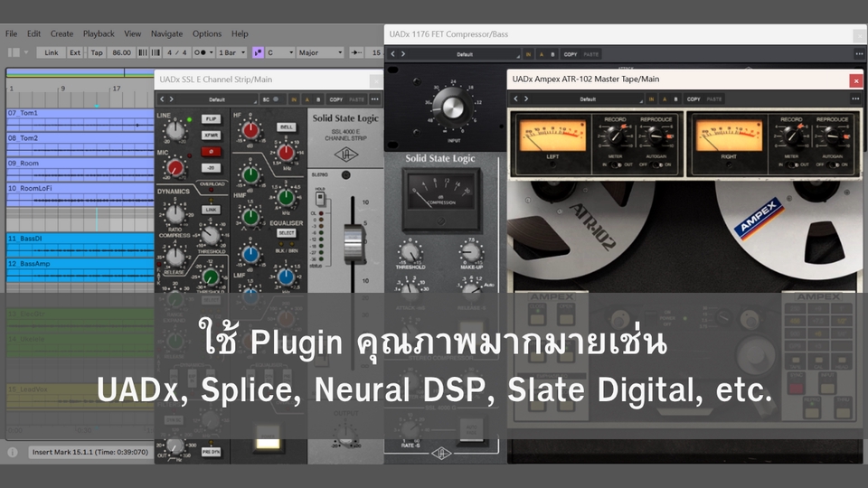This screenshot has height=488, width=868.
Task: Click the right channel REPRODUCE knob
Action: (832, 136)
